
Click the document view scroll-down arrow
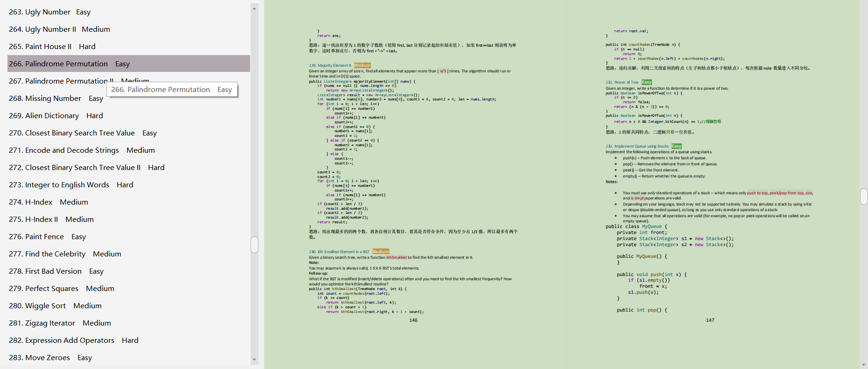coord(864,365)
